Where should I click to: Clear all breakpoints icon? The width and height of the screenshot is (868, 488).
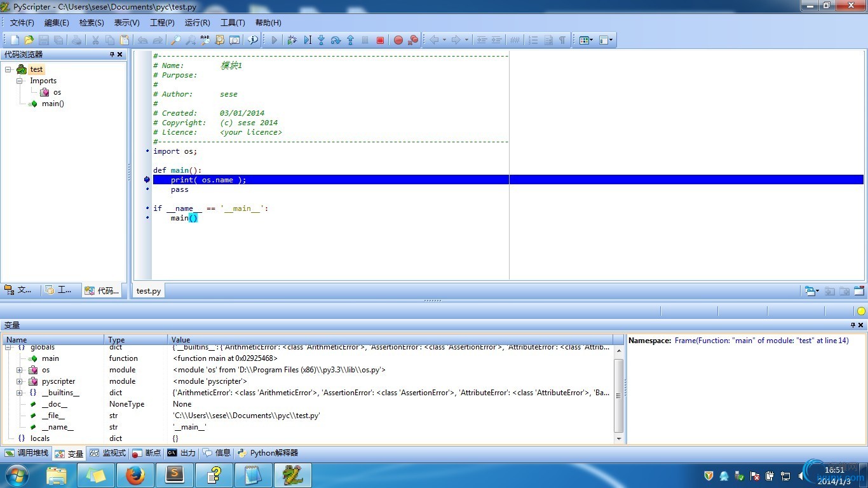413,40
